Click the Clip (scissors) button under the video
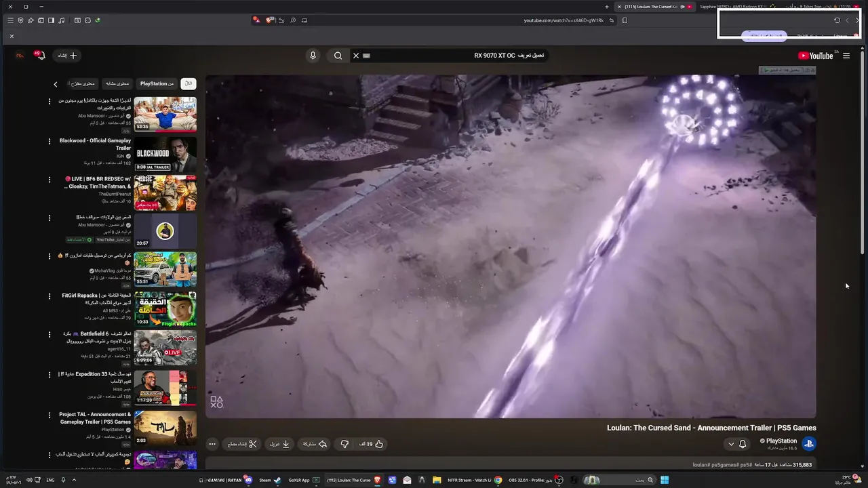This screenshot has height=488, width=868. click(243, 444)
